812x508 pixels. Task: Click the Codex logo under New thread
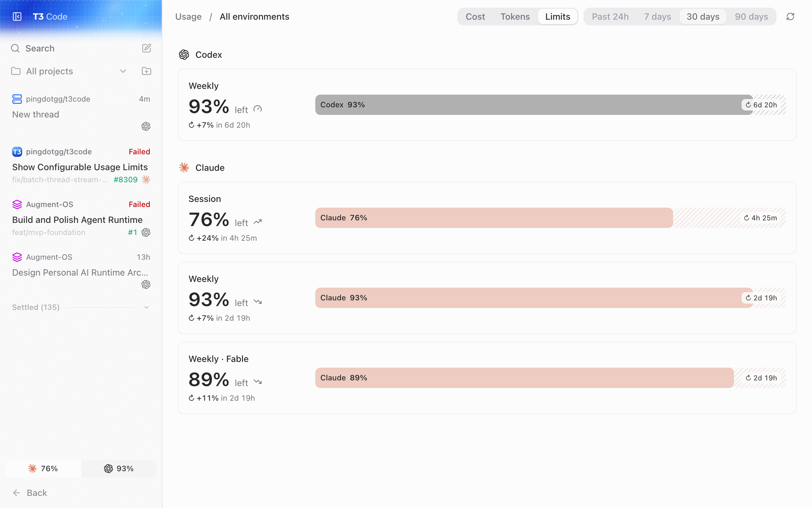146,126
